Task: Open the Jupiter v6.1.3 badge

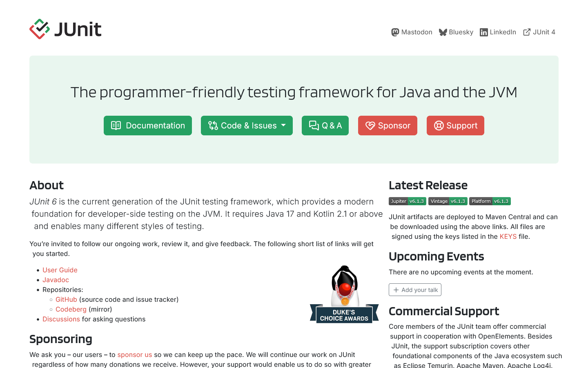Action: coord(408,201)
